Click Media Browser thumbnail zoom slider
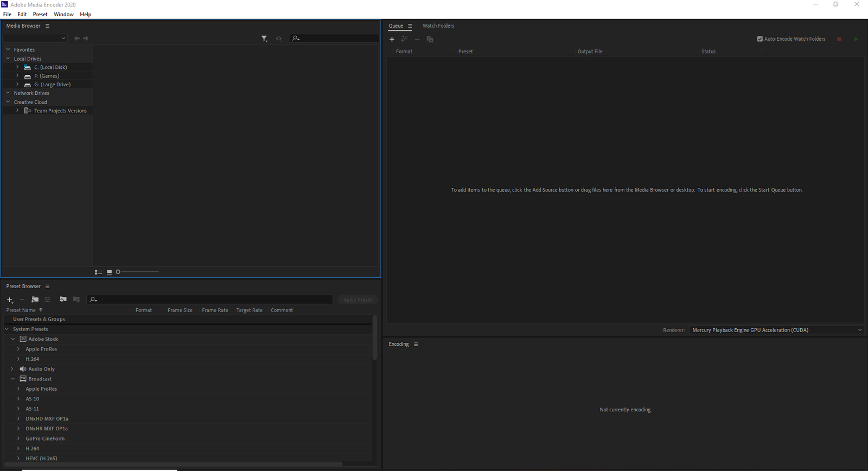 click(x=137, y=272)
